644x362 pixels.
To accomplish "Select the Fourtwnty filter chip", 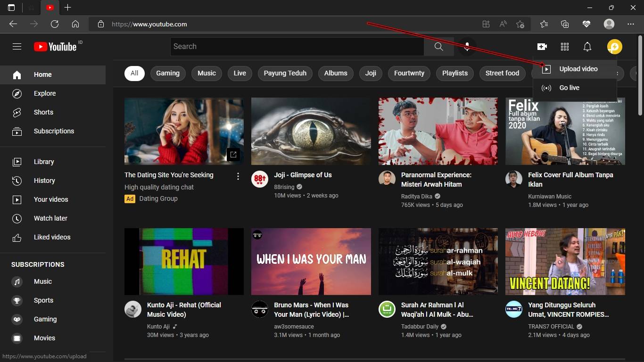I will pyautogui.click(x=409, y=73).
